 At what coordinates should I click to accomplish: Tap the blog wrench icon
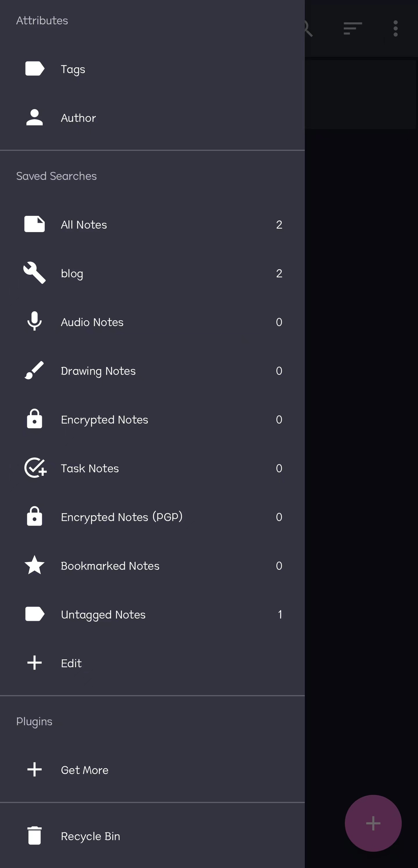(35, 273)
